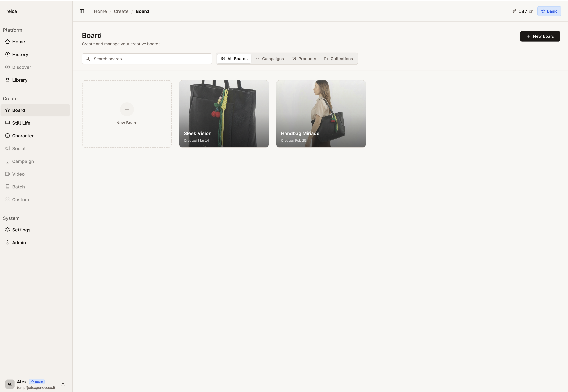Collapse the sidebar with the panel toggle

pyautogui.click(x=82, y=11)
